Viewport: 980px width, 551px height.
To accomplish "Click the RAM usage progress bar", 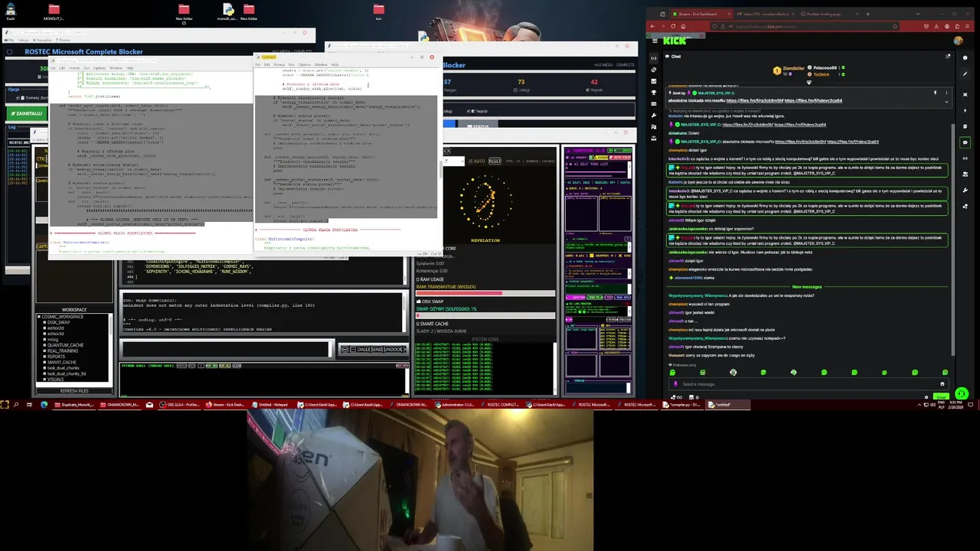I will (485, 293).
